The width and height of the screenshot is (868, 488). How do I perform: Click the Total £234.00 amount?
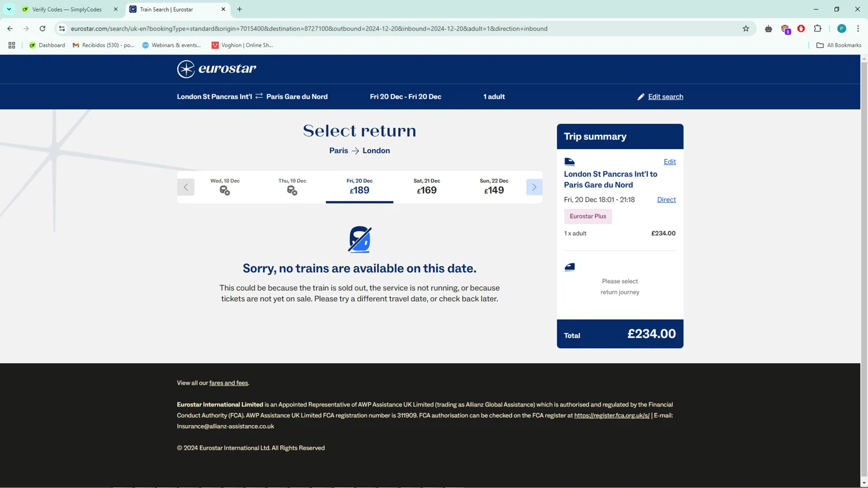tap(652, 334)
